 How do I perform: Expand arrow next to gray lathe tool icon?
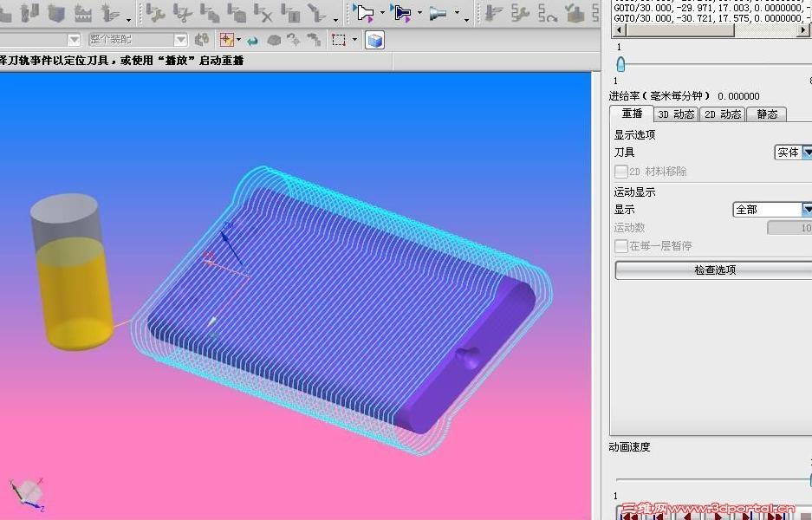458,12
